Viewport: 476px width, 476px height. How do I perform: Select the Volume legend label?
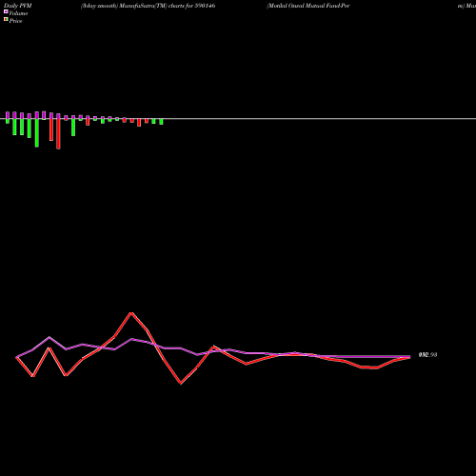click(18, 13)
